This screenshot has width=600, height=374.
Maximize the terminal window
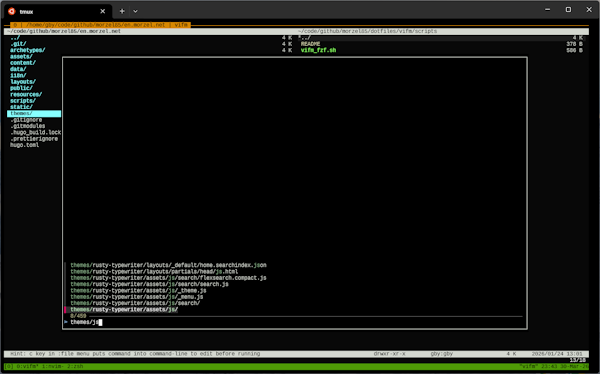(x=568, y=10)
